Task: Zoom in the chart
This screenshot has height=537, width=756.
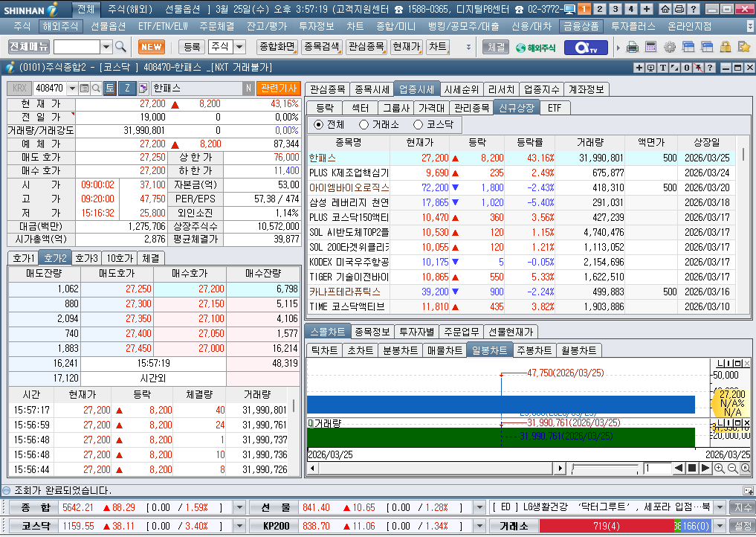Action: click(719, 468)
